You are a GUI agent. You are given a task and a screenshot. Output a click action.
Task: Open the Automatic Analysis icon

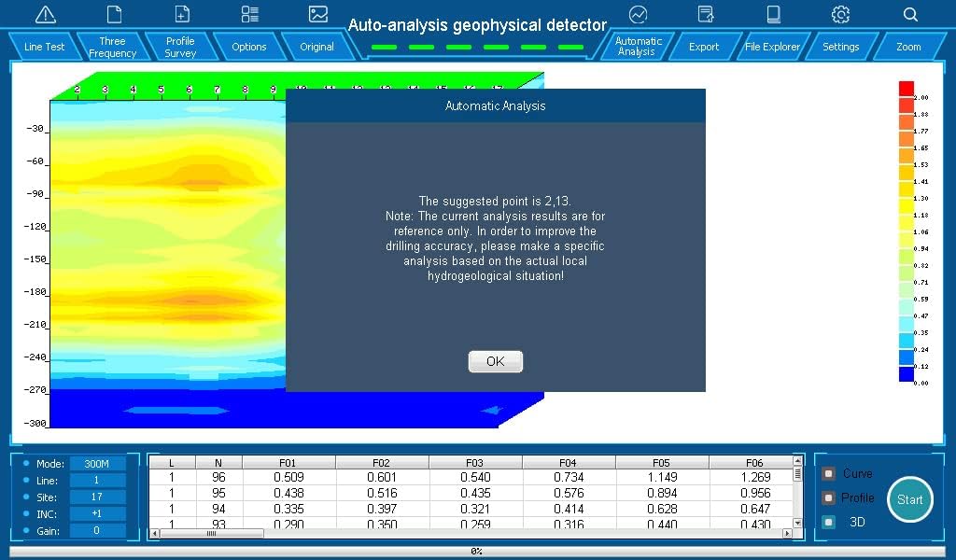638,14
